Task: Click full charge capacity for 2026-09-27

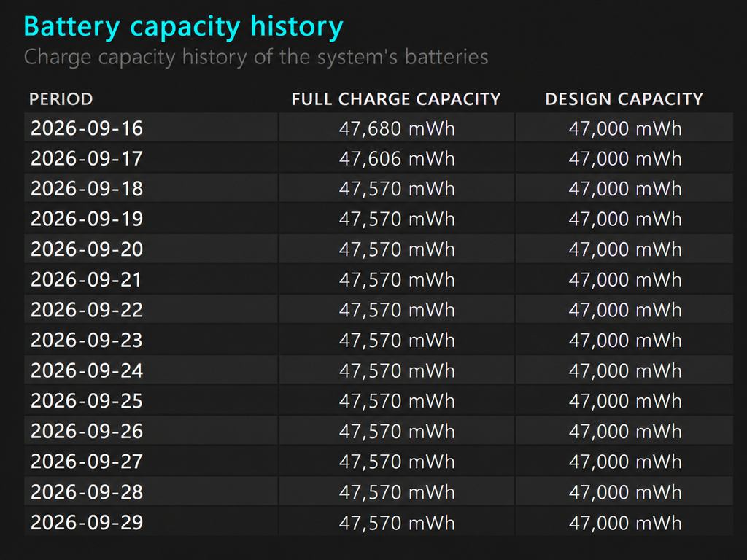Action: 397,462
